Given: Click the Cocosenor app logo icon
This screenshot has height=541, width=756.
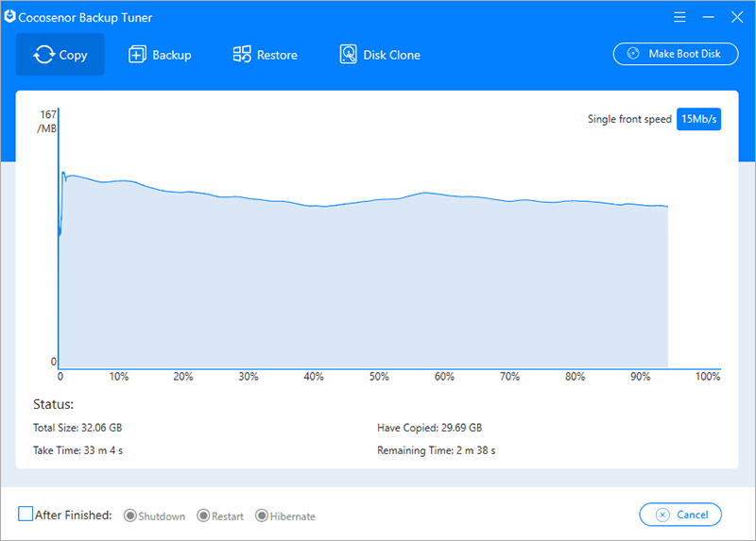Looking at the screenshot, I should coord(10,16).
